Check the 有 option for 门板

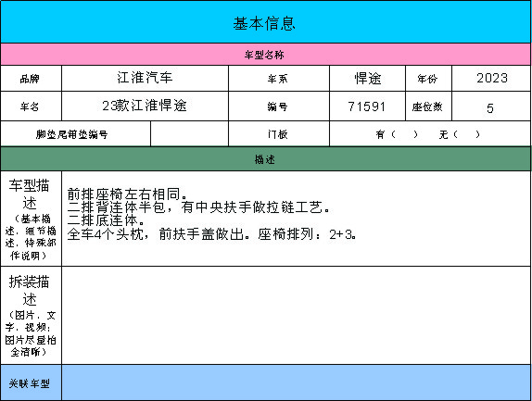coord(397,134)
